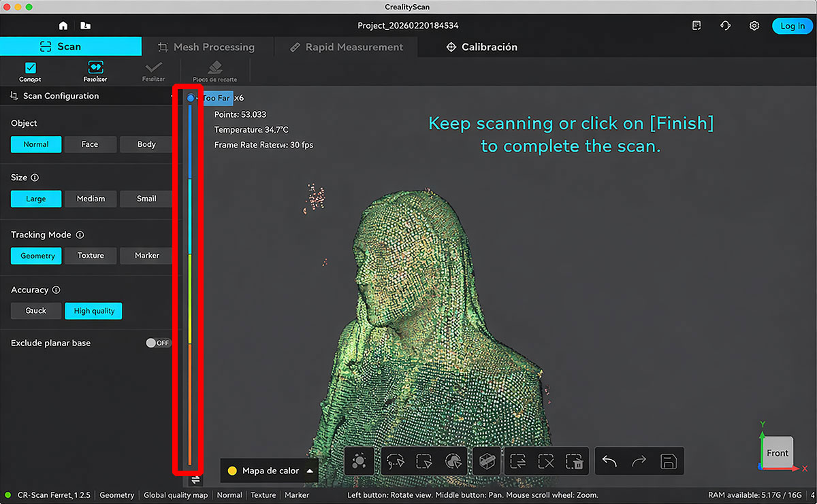
Task: Select the Lasso selection tool
Action: tap(396, 461)
